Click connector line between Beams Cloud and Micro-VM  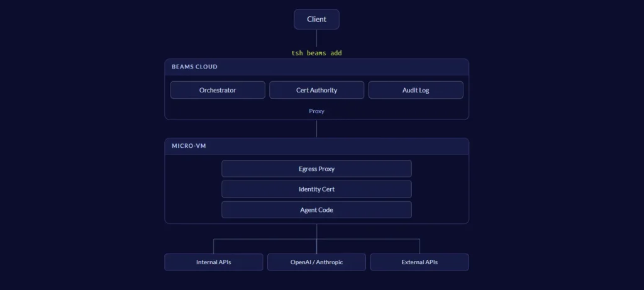[316, 129]
